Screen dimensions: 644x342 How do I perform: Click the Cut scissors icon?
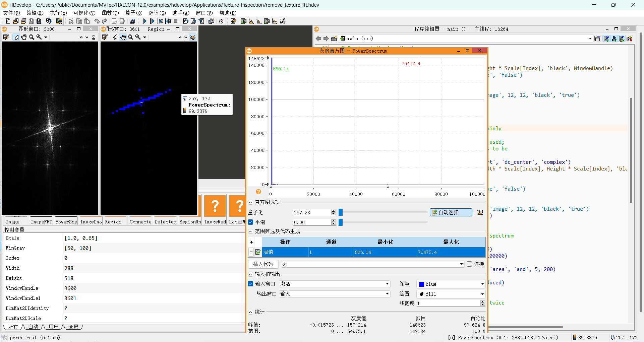[71, 21]
